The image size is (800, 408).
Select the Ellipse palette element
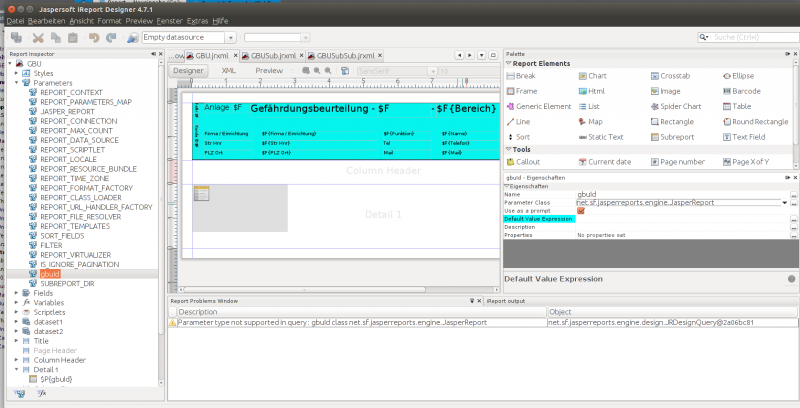[x=738, y=76]
